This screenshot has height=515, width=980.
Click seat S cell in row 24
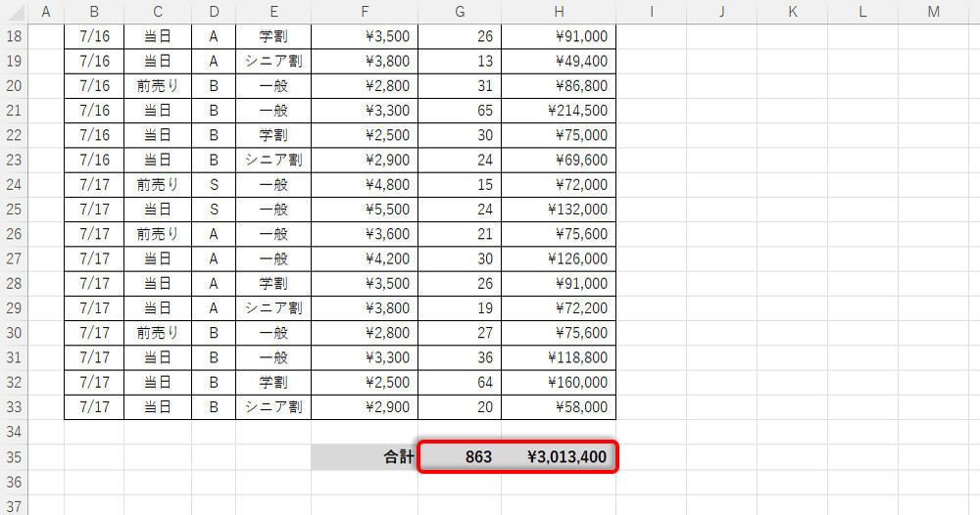coord(214,185)
